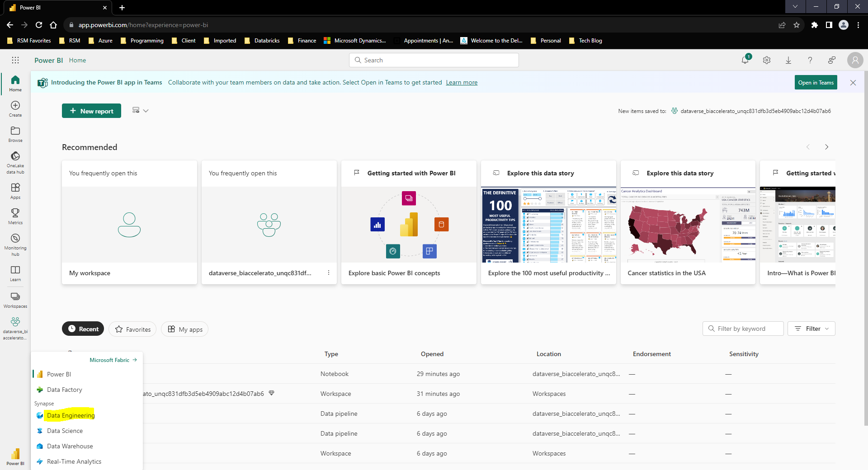868x470 pixels.
Task: Show previous recommended cards
Action: coord(808,147)
